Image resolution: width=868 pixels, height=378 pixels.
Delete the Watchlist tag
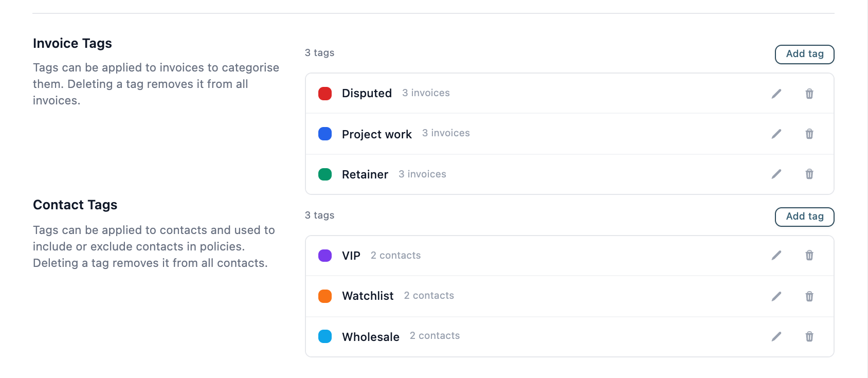[809, 296]
